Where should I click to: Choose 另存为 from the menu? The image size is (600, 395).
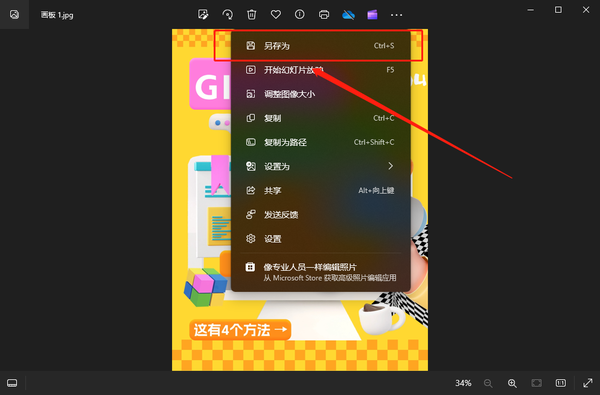321,46
